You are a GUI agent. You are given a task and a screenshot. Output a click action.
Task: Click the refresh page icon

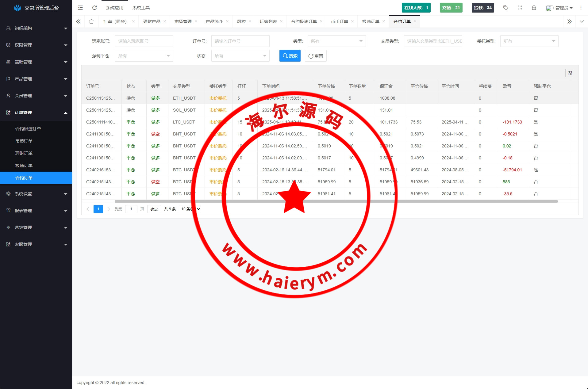click(x=94, y=8)
